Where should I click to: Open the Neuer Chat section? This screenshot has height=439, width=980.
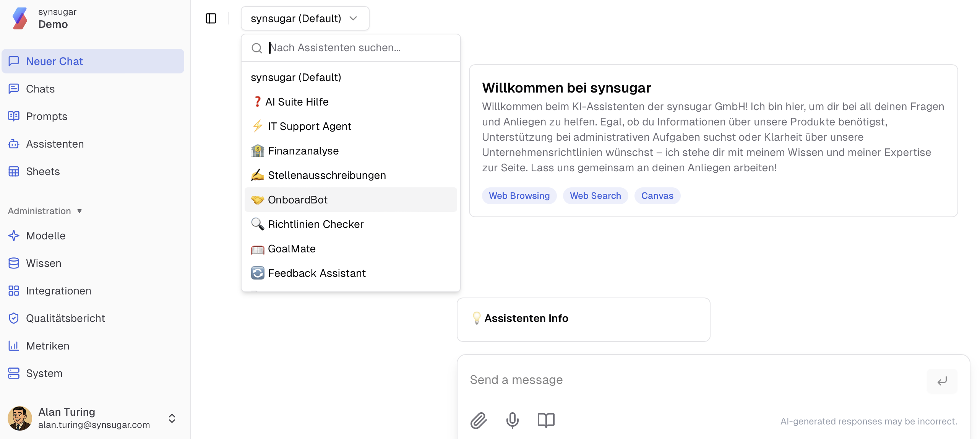[54, 61]
